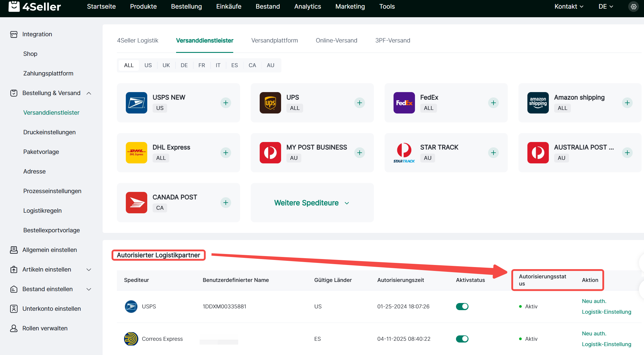Collapse Bestellung & Versand sidebar section
This screenshot has width=644, height=355.
89,93
